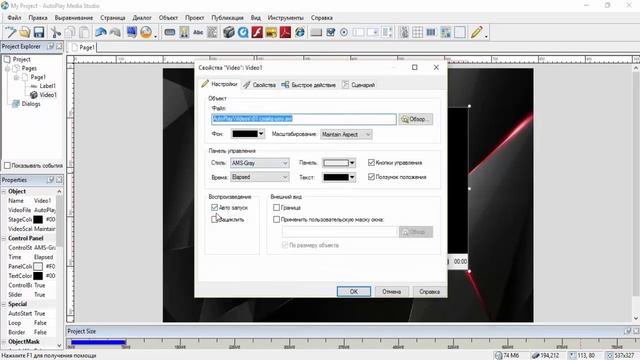Viewport: 640px width, 360px height.
Task: Click the OK button
Action: [x=354, y=291]
